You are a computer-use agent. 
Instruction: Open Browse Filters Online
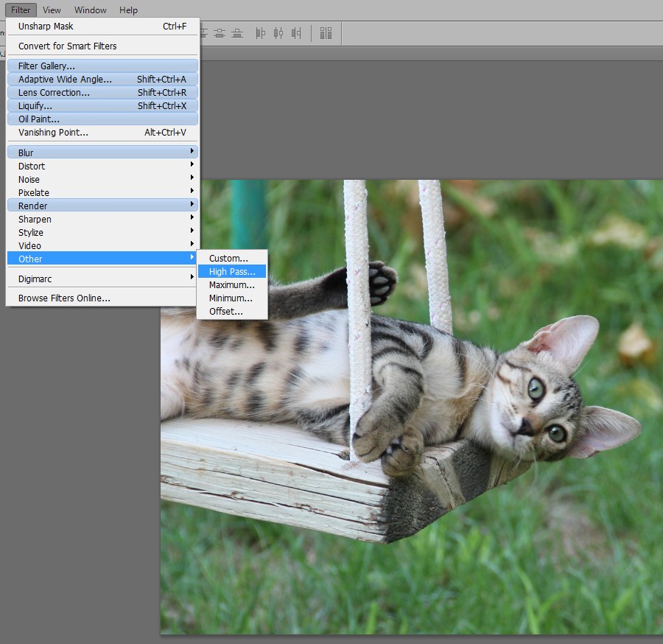[102, 298]
